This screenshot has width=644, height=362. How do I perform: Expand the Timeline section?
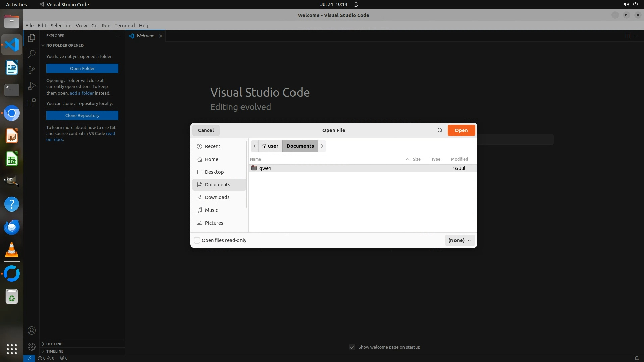[x=55, y=351]
